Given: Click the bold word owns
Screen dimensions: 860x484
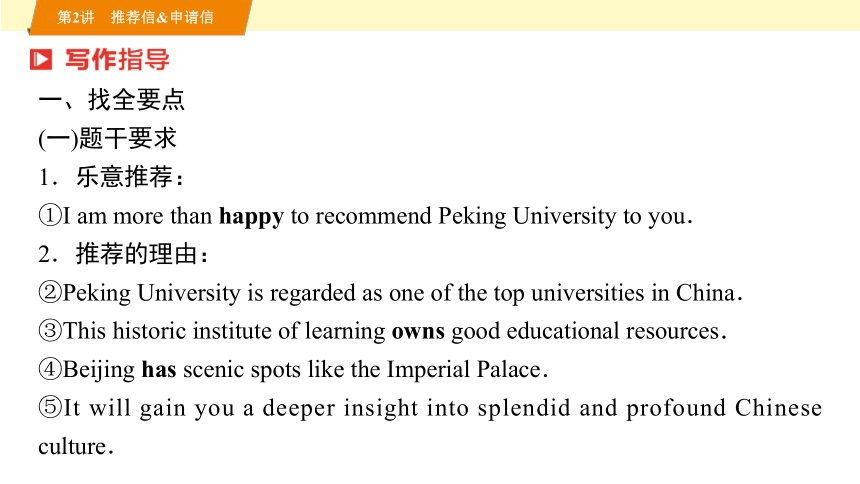Looking at the screenshot, I should pyautogui.click(x=418, y=333).
